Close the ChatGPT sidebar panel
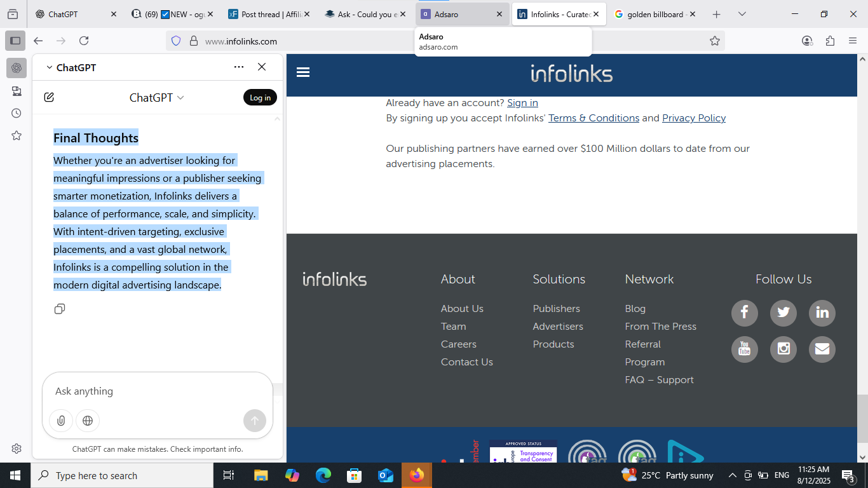 click(x=262, y=67)
